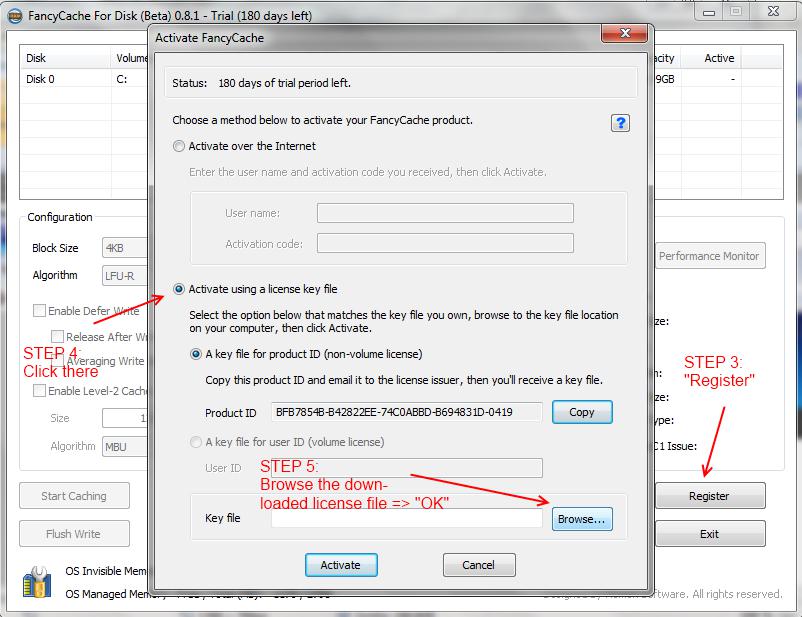Image resolution: width=802 pixels, height=617 pixels.
Task: Click the Start Caching button
Action: [x=74, y=496]
